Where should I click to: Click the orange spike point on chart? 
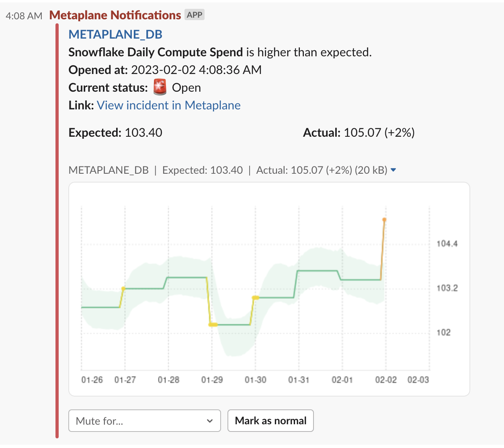click(x=385, y=220)
